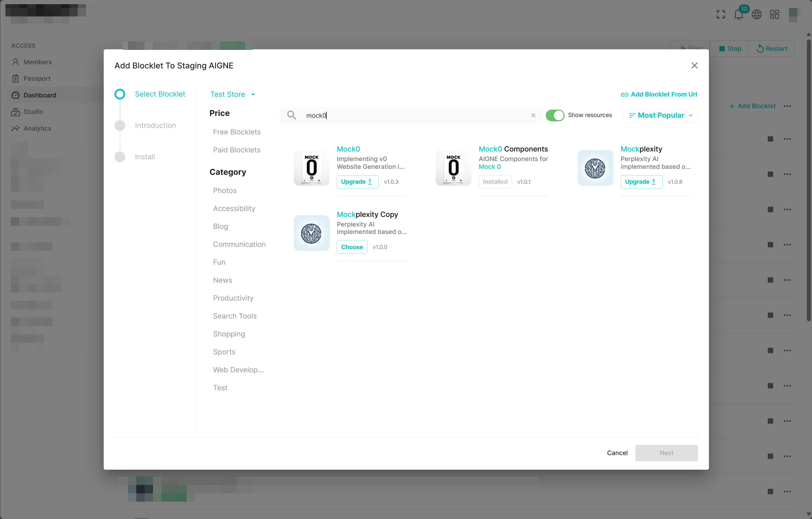Viewport: 812px width, 519px height.
Task: Click the Mockplexity Copy logo thumbnail
Action: click(311, 233)
